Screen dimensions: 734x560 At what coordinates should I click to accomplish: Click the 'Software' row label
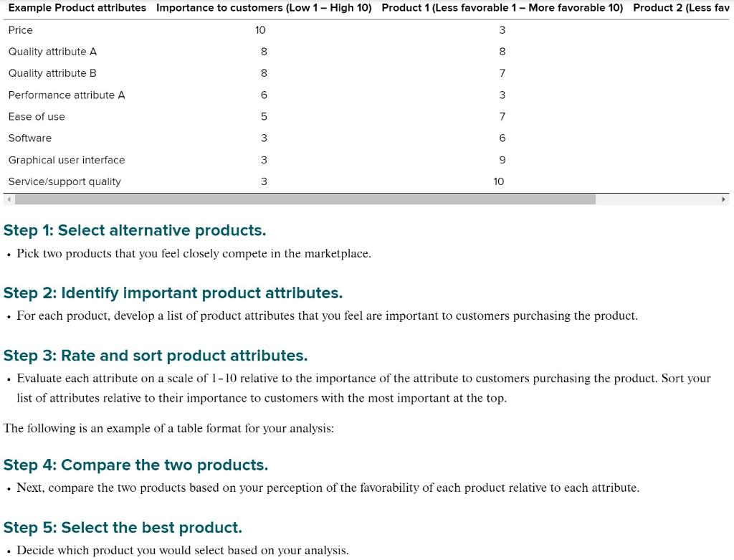click(29, 138)
